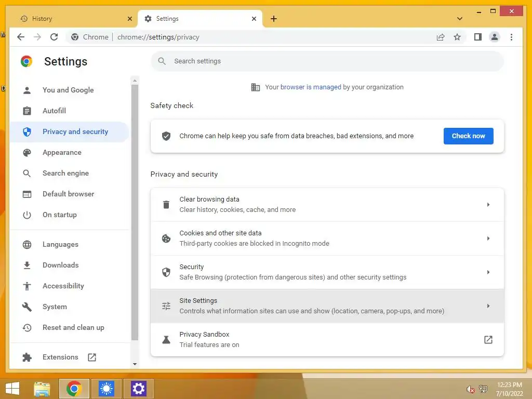
Task: Open Site Settings row
Action: pyautogui.click(x=327, y=306)
